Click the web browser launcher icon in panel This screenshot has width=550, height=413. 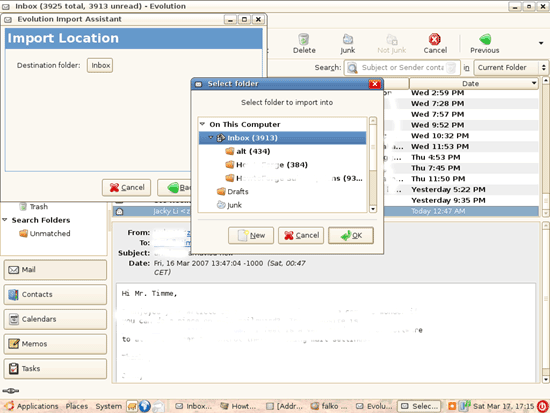pos(145,406)
